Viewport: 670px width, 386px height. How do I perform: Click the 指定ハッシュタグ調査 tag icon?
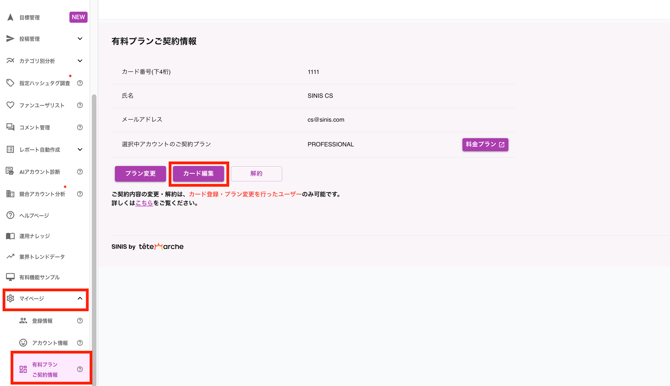pos(10,83)
